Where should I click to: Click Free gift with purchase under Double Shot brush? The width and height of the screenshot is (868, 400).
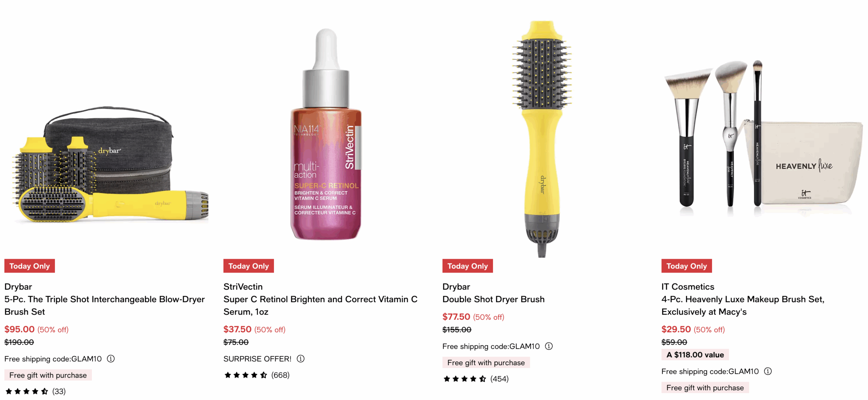click(486, 362)
